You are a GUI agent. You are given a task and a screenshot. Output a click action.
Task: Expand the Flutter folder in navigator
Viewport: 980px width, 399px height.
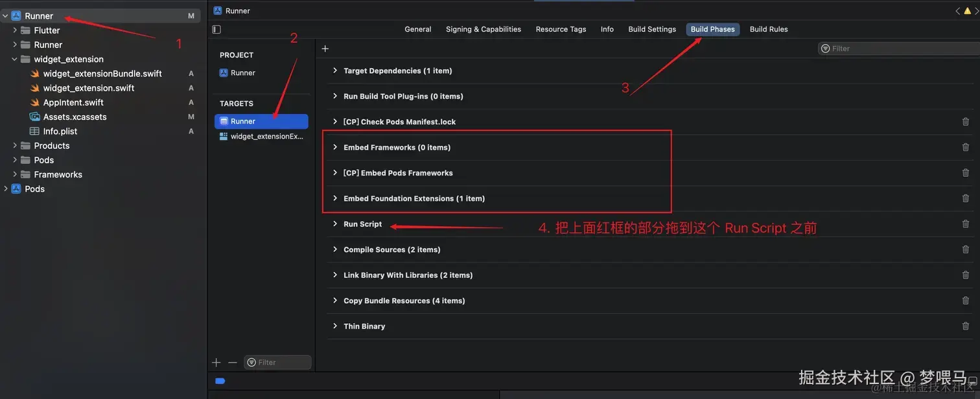tap(15, 30)
